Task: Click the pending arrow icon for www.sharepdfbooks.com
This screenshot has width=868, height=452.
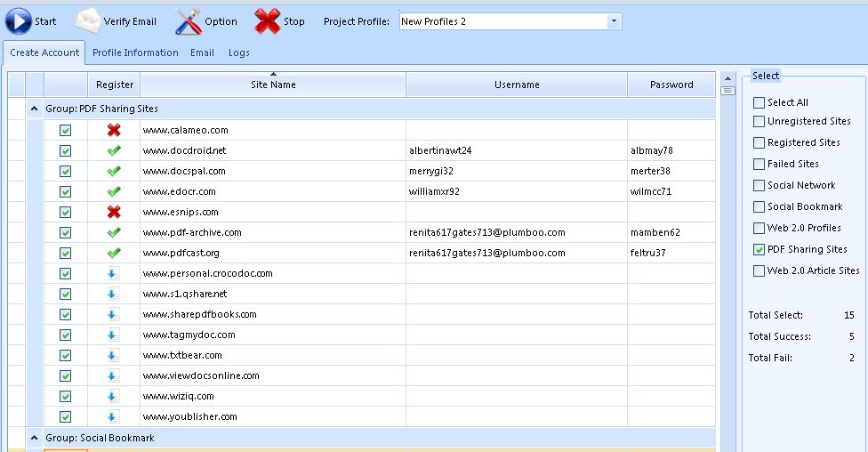Action: tap(113, 315)
